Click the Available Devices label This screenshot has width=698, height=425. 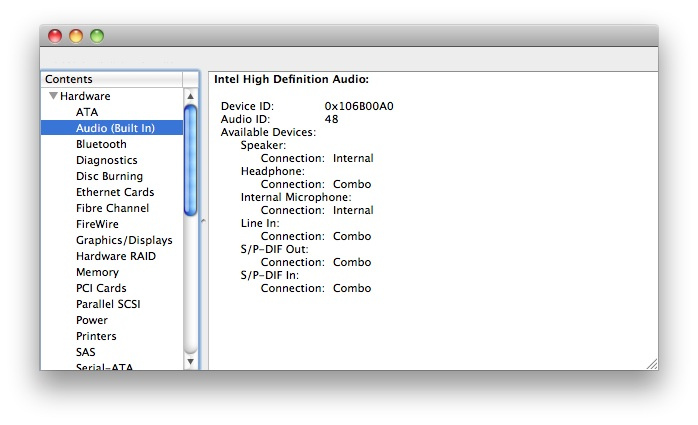[268, 132]
